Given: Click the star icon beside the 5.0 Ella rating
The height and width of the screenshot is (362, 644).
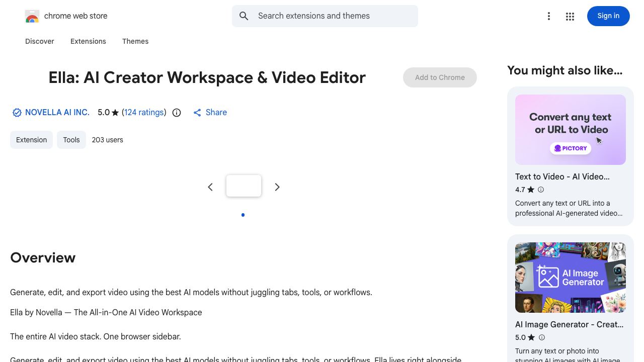Looking at the screenshot, I should coord(115,113).
